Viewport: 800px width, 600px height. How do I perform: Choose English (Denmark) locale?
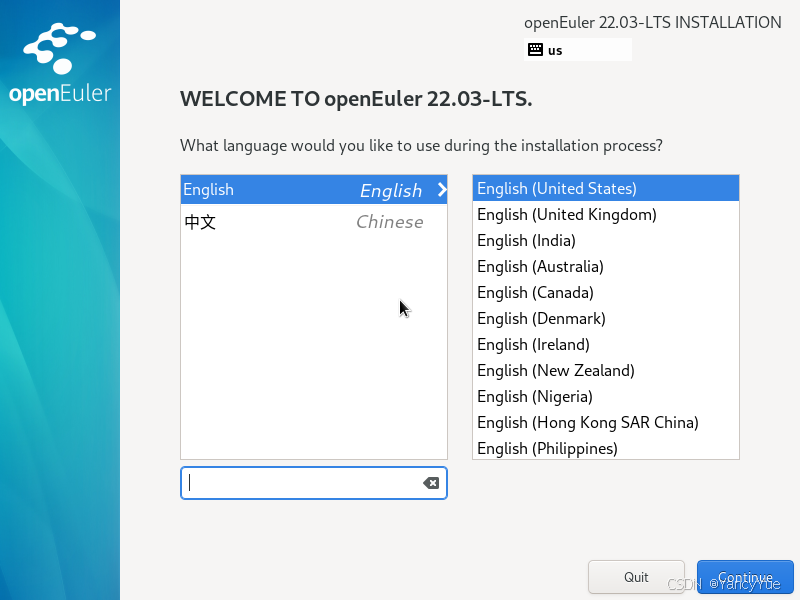pyautogui.click(x=540, y=318)
